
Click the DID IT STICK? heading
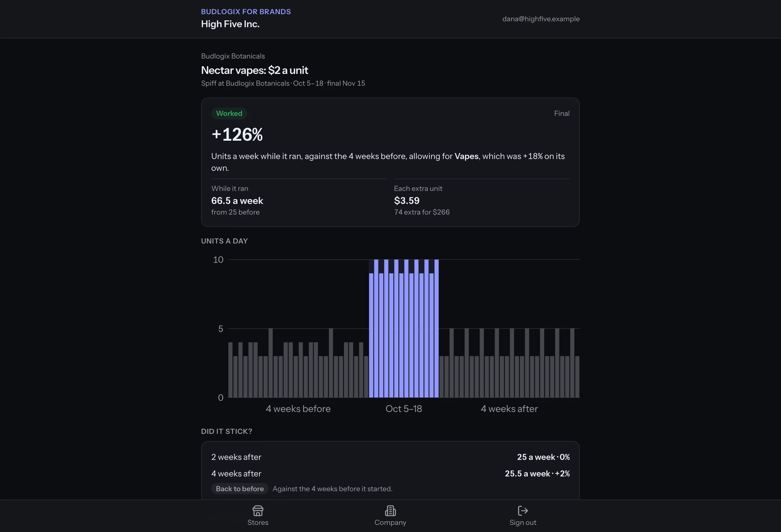227,431
